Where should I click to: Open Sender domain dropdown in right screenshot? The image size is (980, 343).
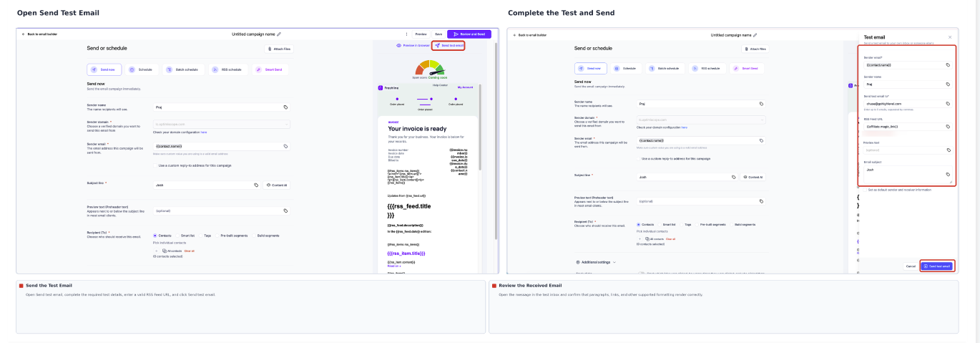click(702, 120)
